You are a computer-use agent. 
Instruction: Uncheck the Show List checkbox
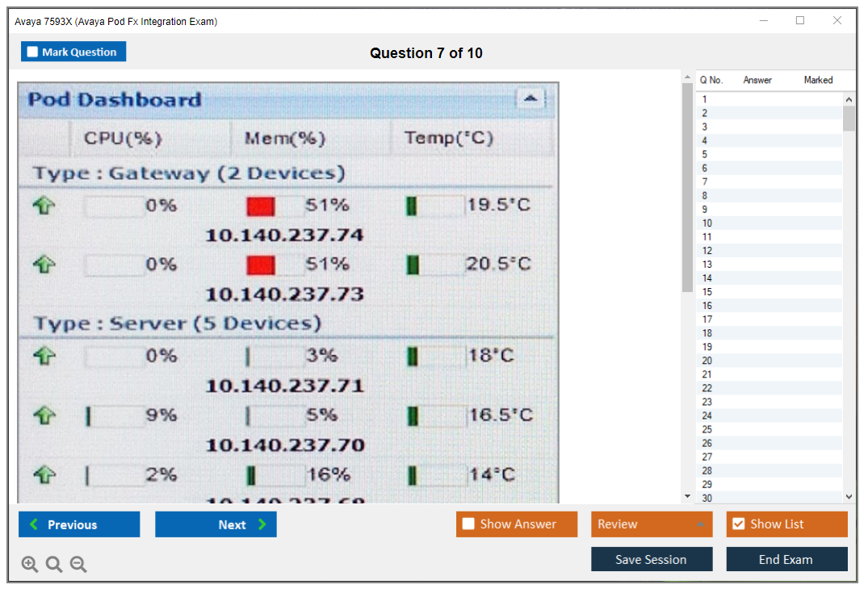point(738,524)
